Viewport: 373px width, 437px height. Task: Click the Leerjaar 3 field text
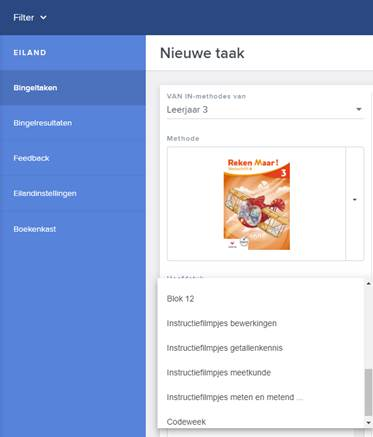187,110
